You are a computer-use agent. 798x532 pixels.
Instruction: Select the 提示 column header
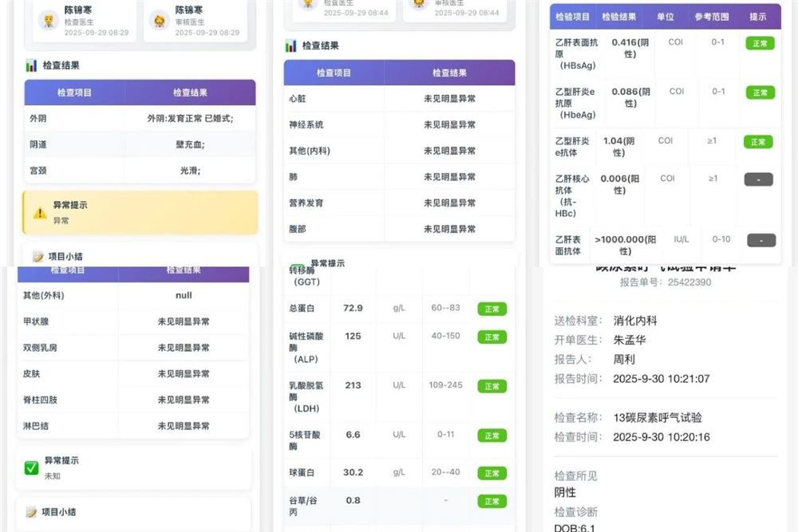pyautogui.click(x=758, y=17)
